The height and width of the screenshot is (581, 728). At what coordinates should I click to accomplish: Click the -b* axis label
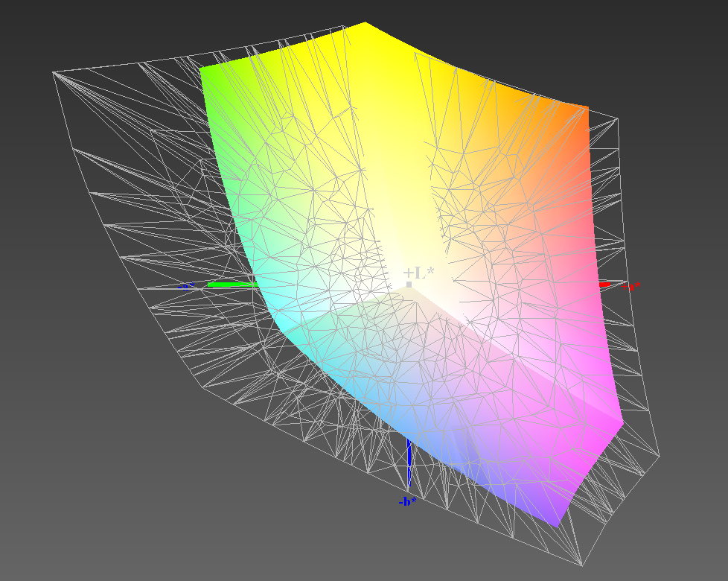[x=407, y=501]
